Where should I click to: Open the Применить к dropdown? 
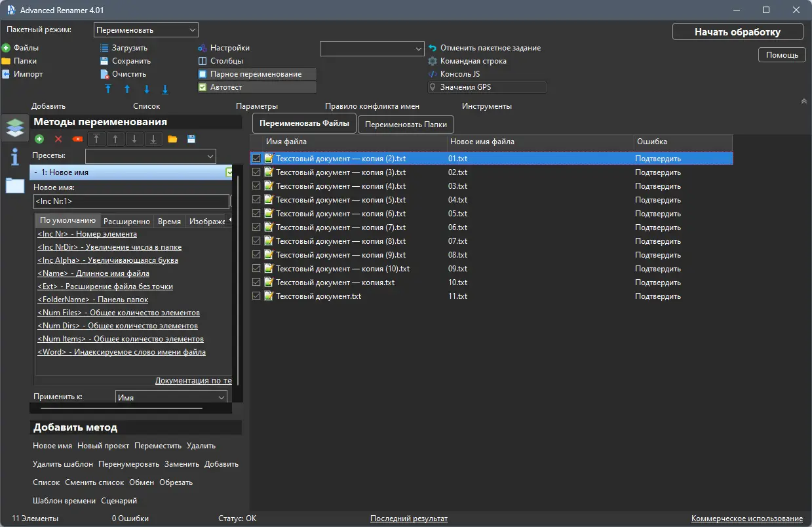tap(171, 397)
